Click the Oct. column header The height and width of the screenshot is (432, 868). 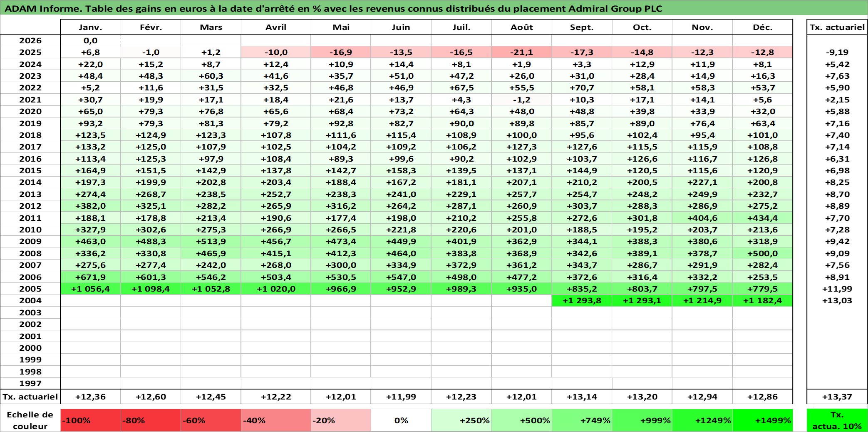pos(642,27)
